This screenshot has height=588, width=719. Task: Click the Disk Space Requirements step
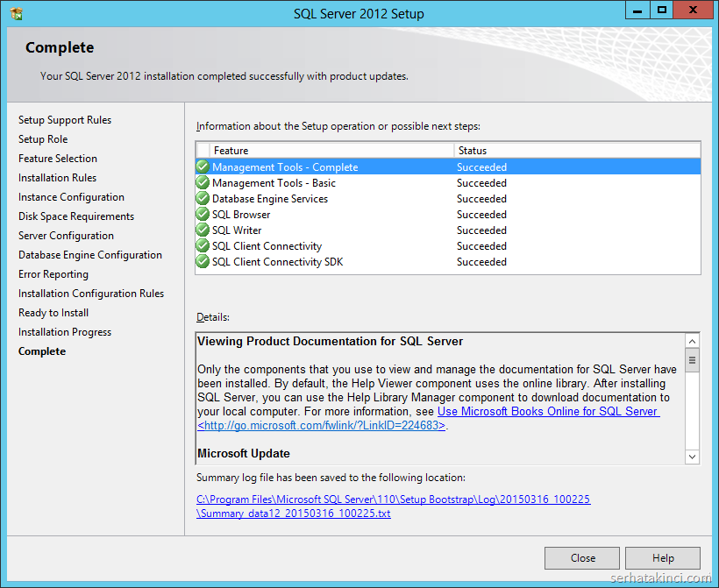tap(76, 216)
